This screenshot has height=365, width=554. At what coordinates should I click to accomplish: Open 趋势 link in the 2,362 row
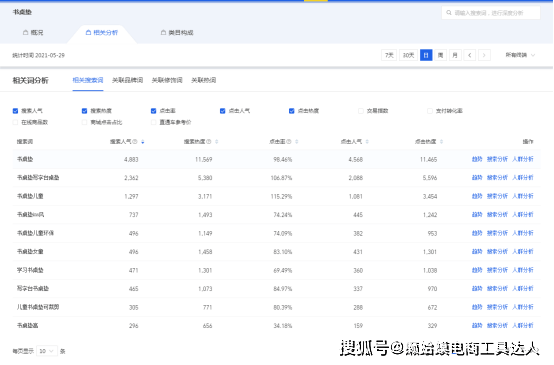click(x=477, y=178)
